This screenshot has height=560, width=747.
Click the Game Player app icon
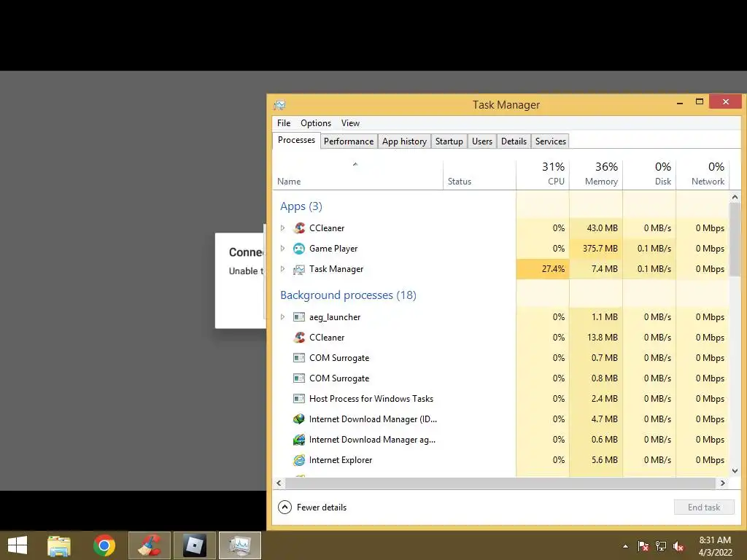(299, 249)
